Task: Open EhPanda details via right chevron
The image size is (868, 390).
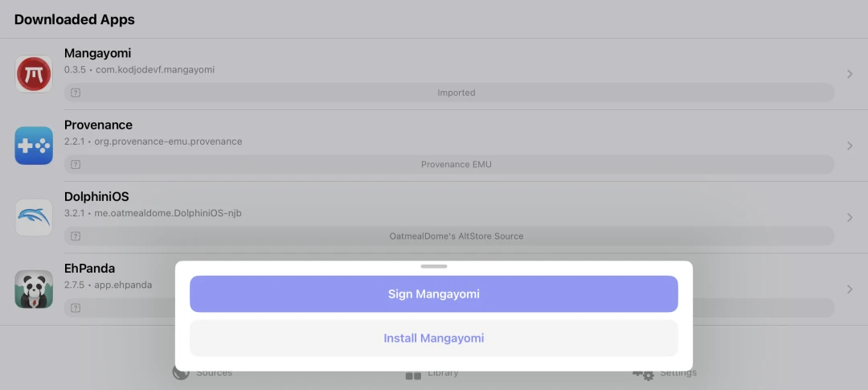Action: (850, 289)
